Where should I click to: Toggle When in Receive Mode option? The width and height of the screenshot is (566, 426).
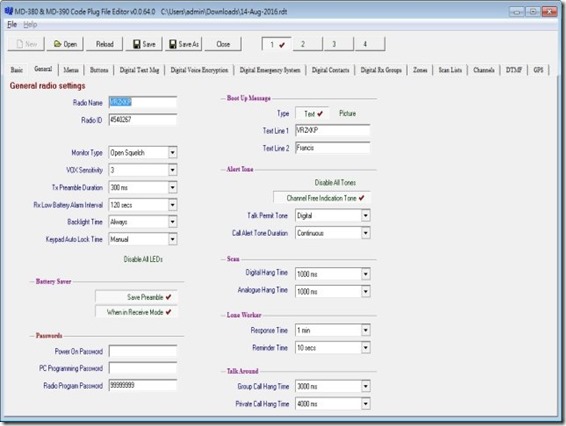coord(136,312)
